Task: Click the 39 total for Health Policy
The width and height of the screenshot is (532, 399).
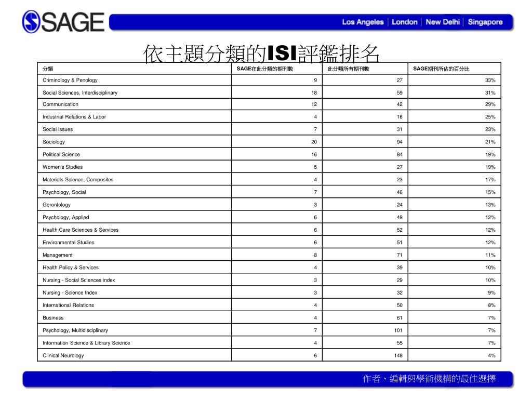Action: pyautogui.click(x=400, y=268)
